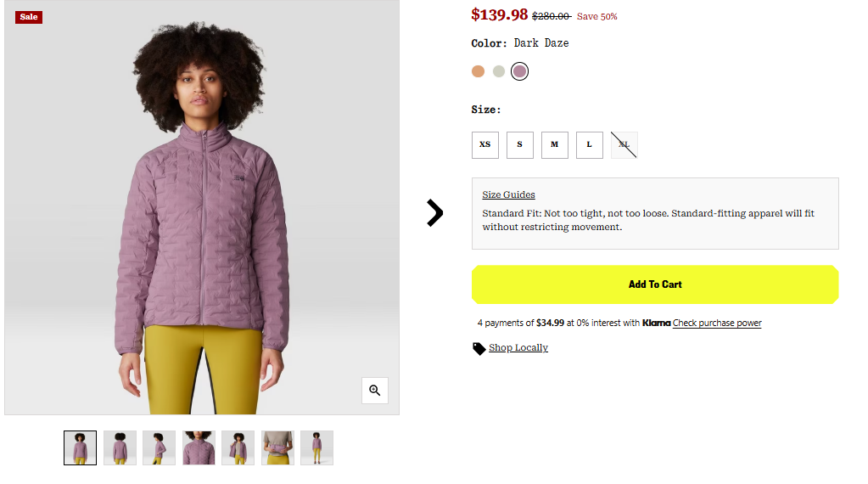Open the Size Guides link
The width and height of the screenshot is (868, 484).
[x=508, y=194]
